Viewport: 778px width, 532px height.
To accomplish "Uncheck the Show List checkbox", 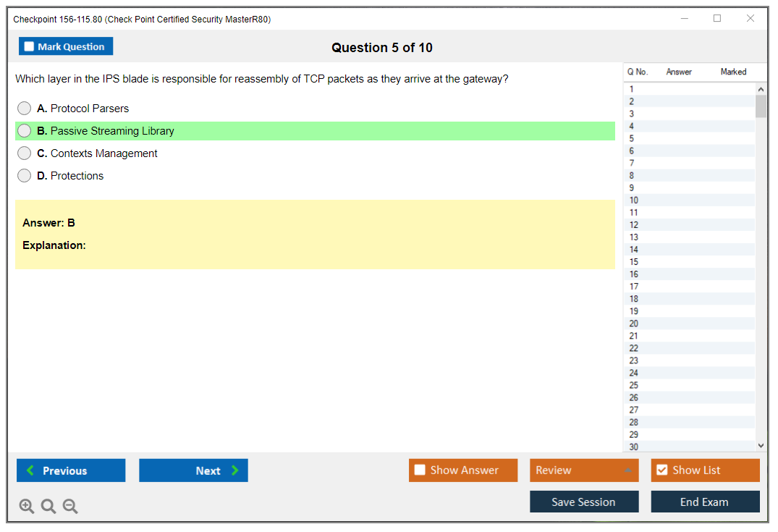I will 661,470.
